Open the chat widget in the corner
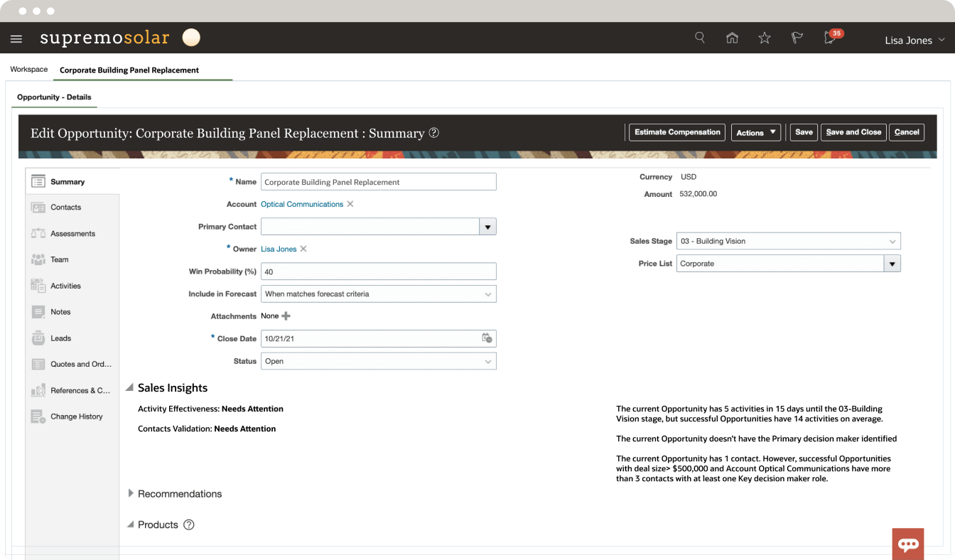955x560 pixels. pos(908,544)
